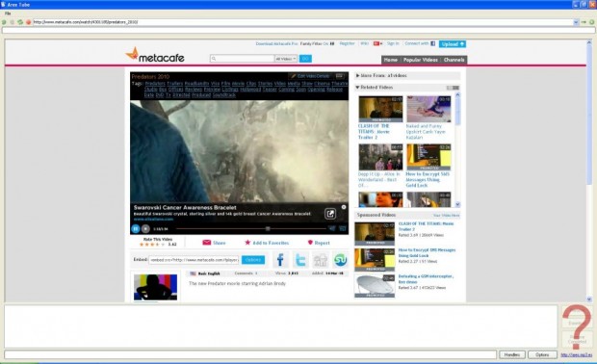
Task: Click the down arrow of the Related Videos scrollbar
Action: point(457,204)
